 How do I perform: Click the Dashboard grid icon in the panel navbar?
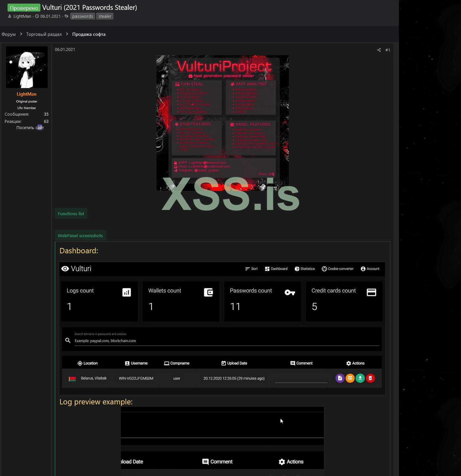pos(267,269)
